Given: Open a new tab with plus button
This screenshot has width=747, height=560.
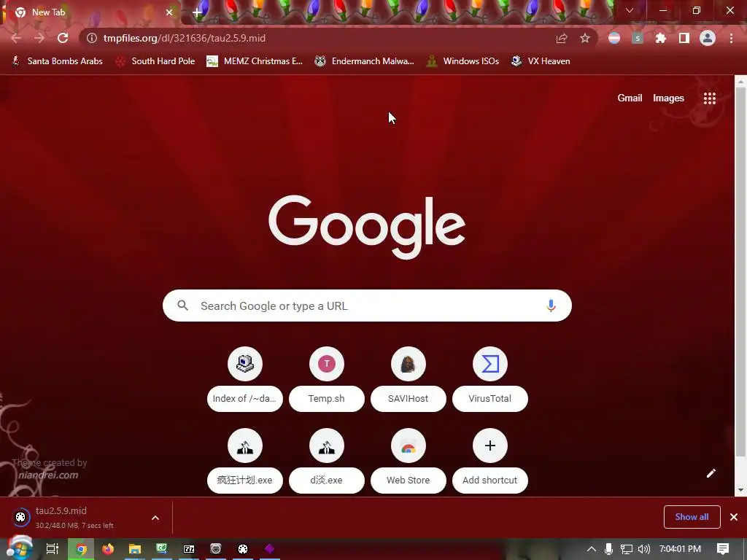Looking at the screenshot, I should pos(197,13).
